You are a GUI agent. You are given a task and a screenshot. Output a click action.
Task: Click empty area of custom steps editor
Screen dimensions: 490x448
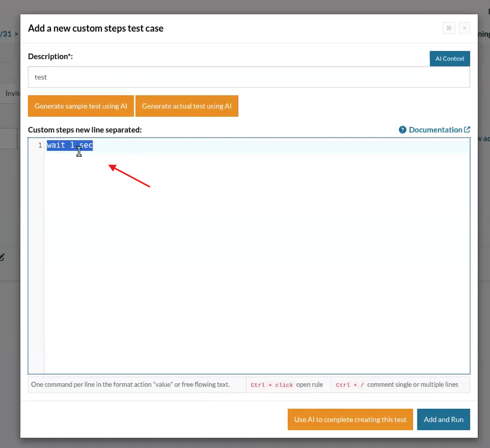tap(255, 265)
